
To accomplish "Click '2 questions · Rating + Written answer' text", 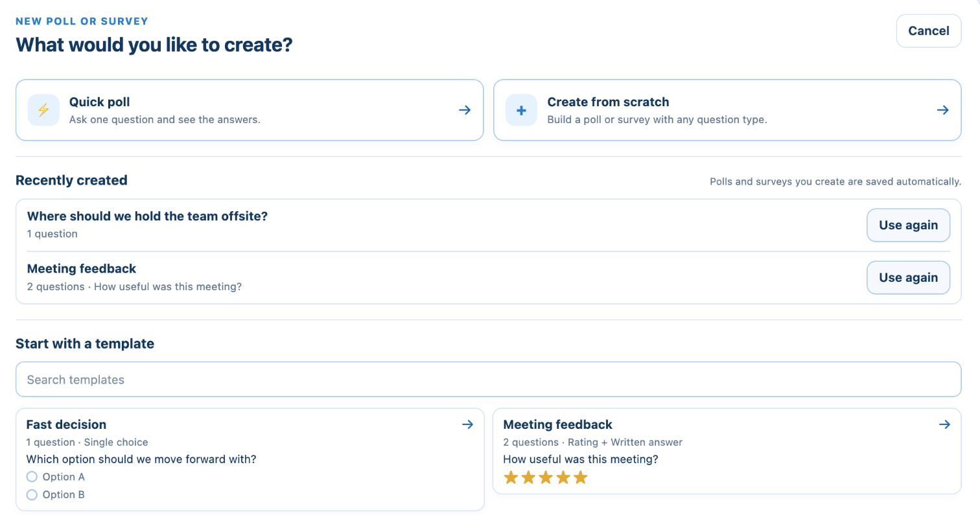I will [593, 442].
